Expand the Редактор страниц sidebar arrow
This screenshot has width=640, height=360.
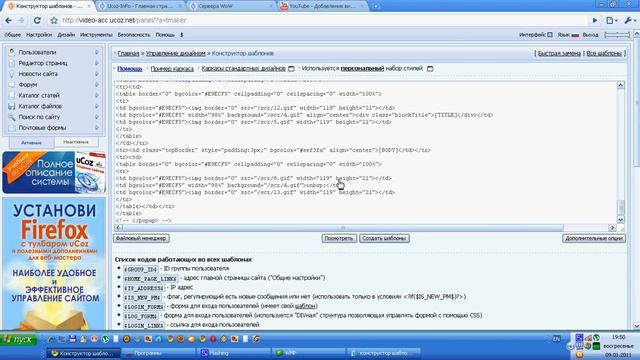tap(97, 63)
